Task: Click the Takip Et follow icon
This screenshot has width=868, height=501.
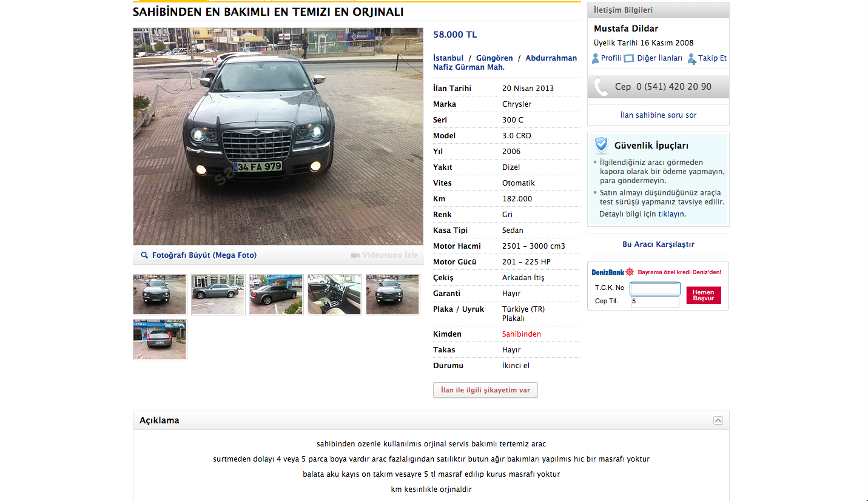Action: coord(691,59)
